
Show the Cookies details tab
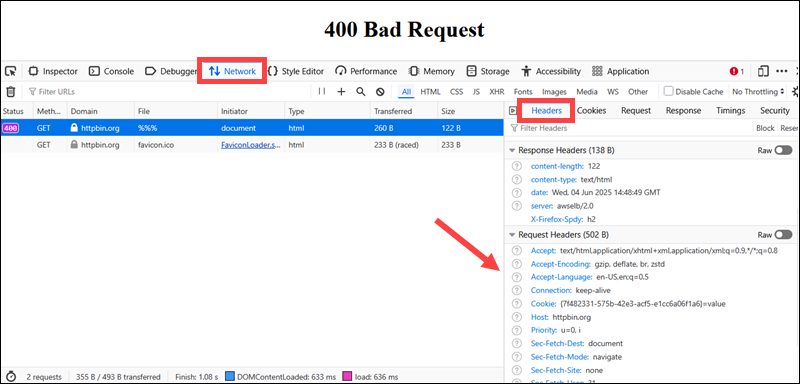[591, 111]
